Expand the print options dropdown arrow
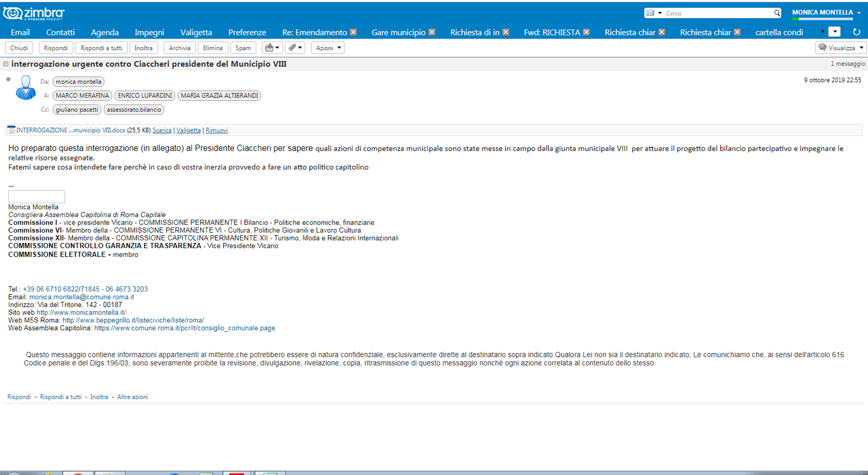The image size is (868, 475). pos(277,47)
